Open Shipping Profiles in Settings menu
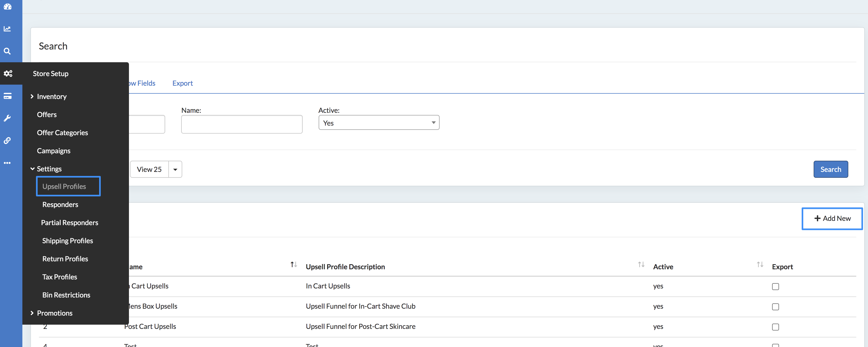The width and height of the screenshot is (868, 347). [67, 241]
